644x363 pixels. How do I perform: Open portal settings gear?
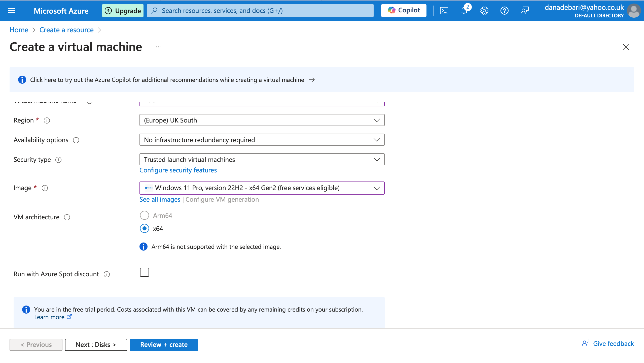[x=484, y=11]
